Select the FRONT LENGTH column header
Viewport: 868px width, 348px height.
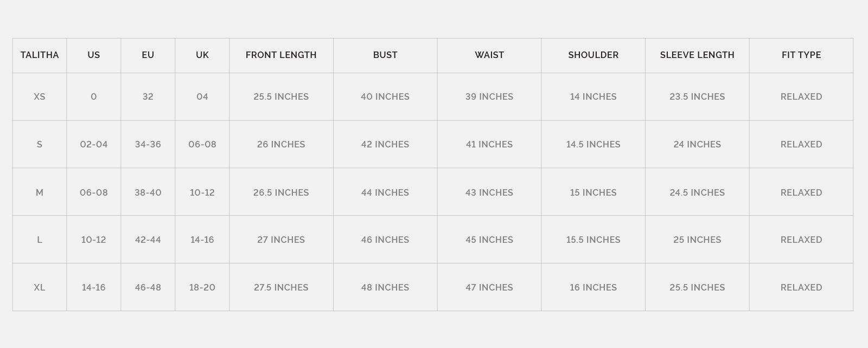pos(281,55)
